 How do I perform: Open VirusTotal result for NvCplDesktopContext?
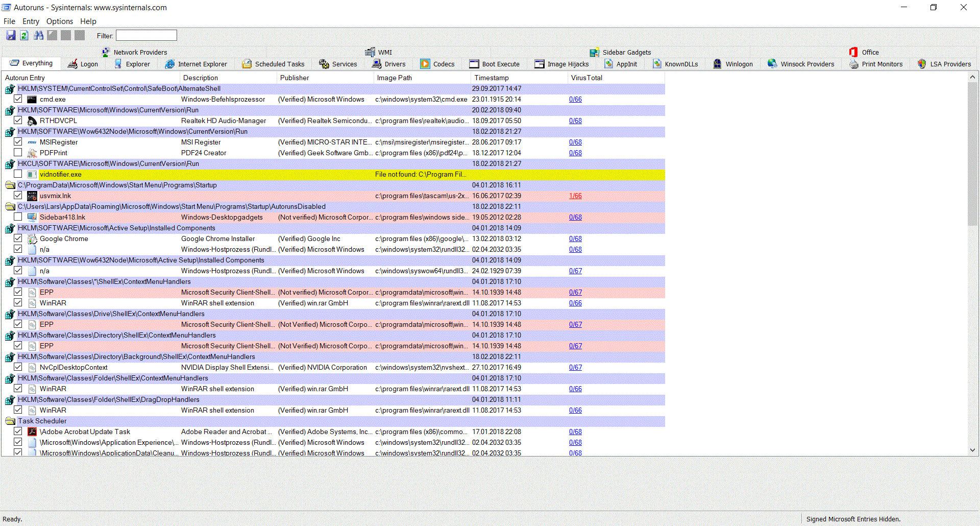pyautogui.click(x=575, y=367)
